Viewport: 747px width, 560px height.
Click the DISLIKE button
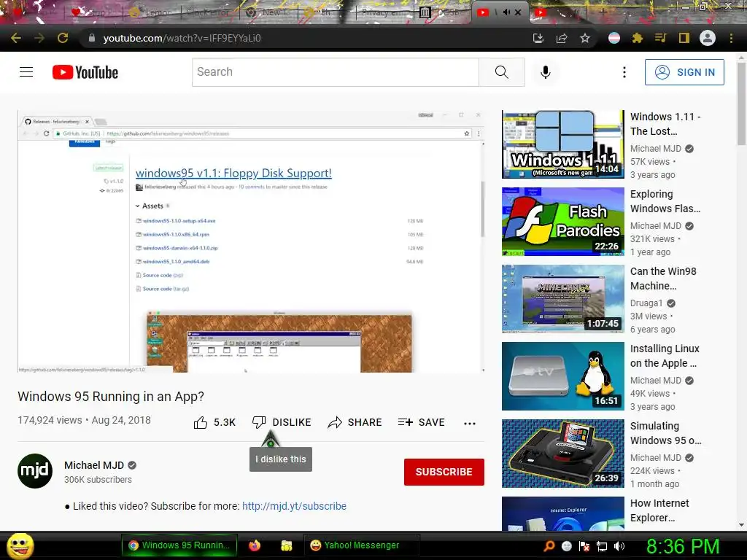[282, 422]
